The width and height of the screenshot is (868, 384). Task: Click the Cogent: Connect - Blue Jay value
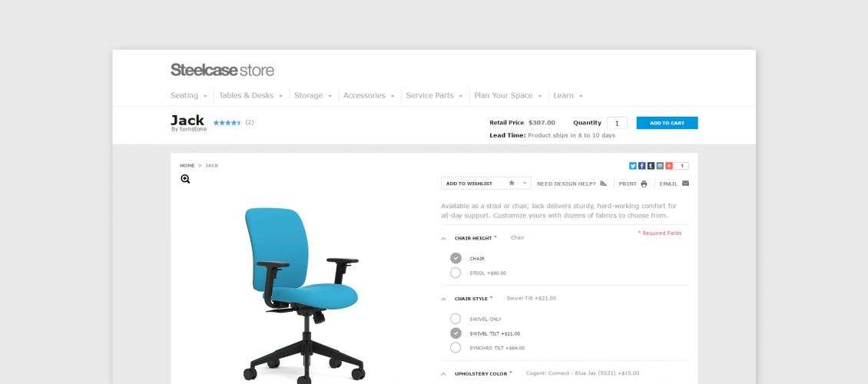pos(582,373)
